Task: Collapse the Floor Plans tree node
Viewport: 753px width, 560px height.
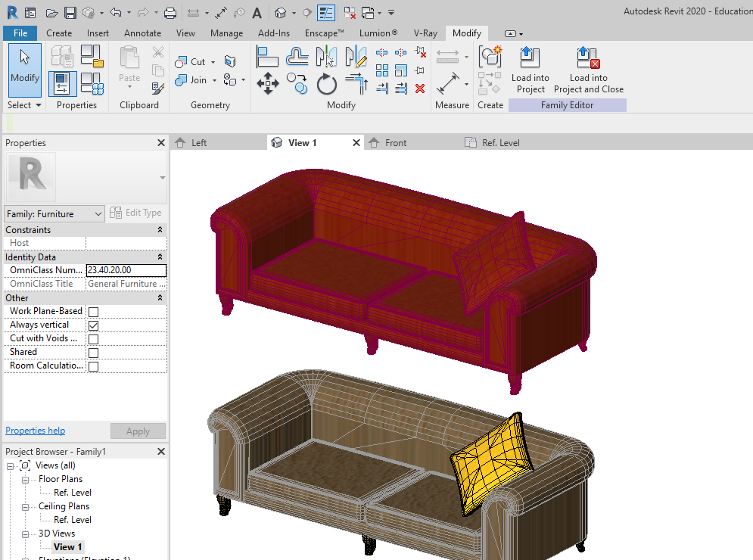Action: pyautogui.click(x=25, y=479)
